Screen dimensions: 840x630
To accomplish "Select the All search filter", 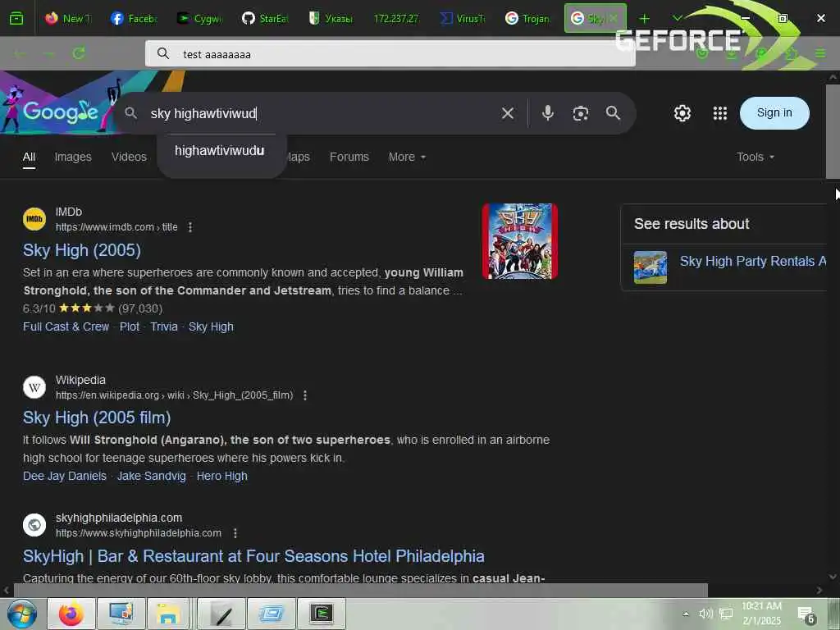I will pyautogui.click(x=29, y=157).
